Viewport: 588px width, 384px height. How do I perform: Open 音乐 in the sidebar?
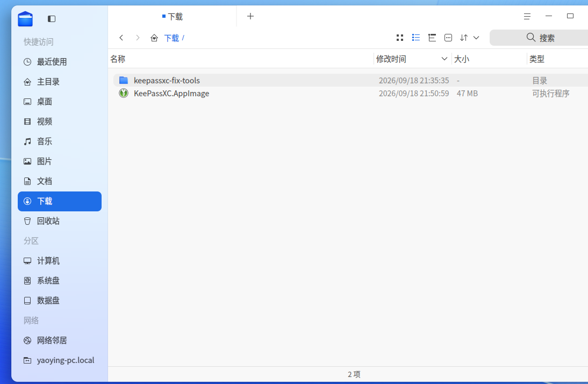[60, 141]
